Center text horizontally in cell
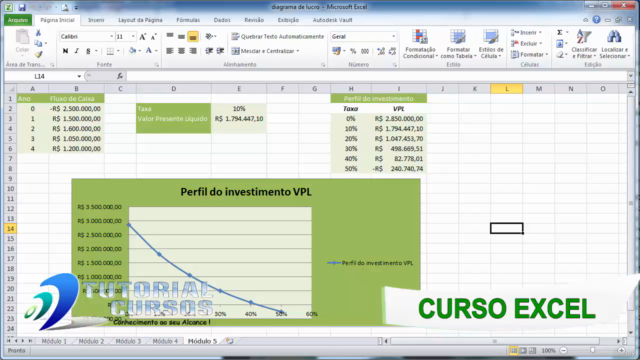640x360 pixels. pyautogui.click(x=181, y=51)
